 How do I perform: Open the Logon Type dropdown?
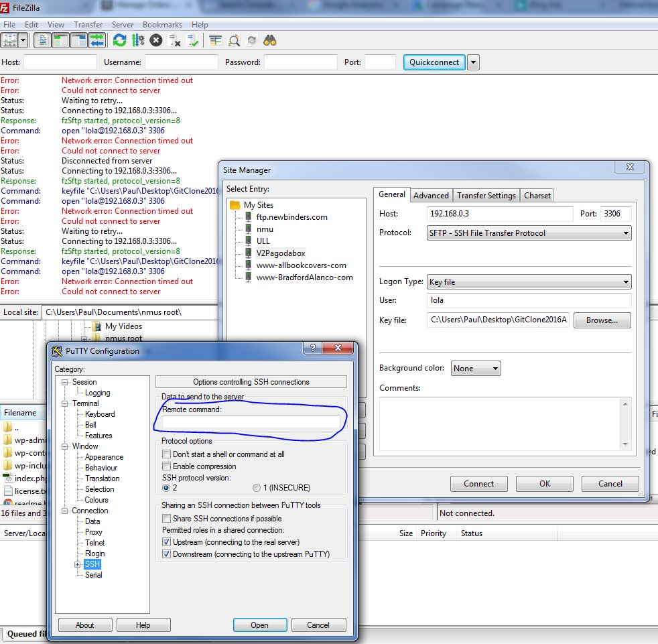[x=529, y=282]
